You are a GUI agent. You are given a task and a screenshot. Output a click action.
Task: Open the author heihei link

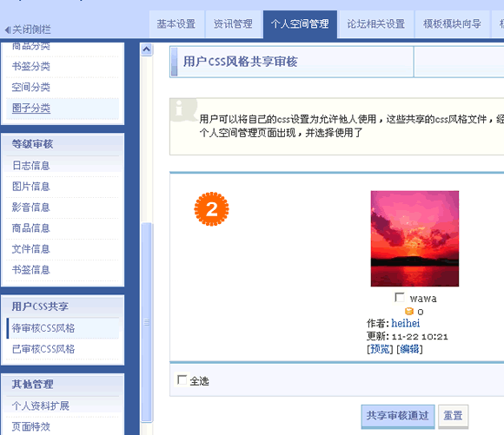pyautogui.click(x=406, y=323)
